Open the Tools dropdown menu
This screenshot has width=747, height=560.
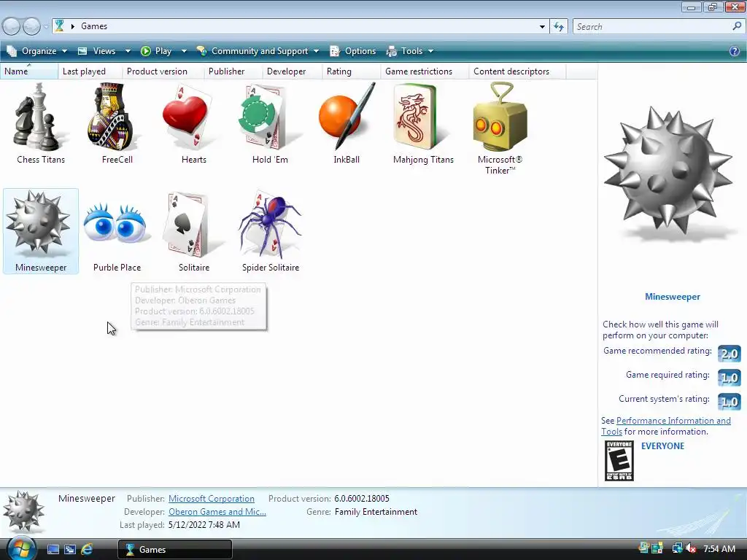[410, 51]
